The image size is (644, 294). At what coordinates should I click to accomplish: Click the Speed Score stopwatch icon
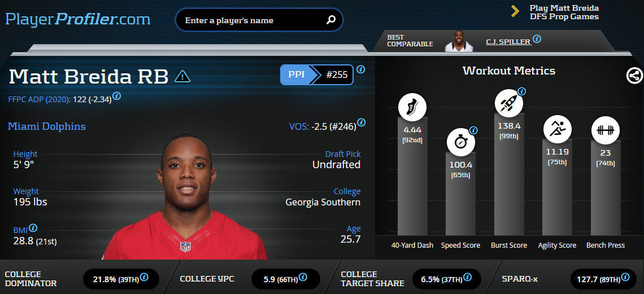461,142
